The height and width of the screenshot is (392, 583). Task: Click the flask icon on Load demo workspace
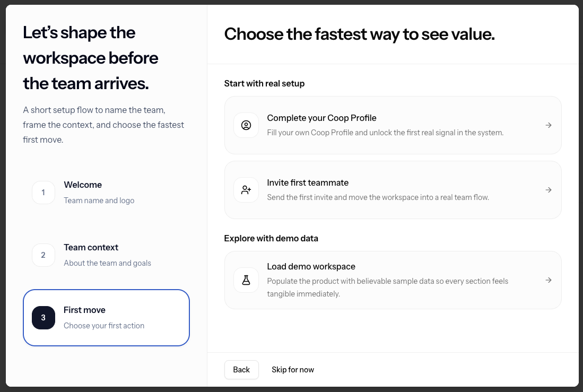[246, 280]
